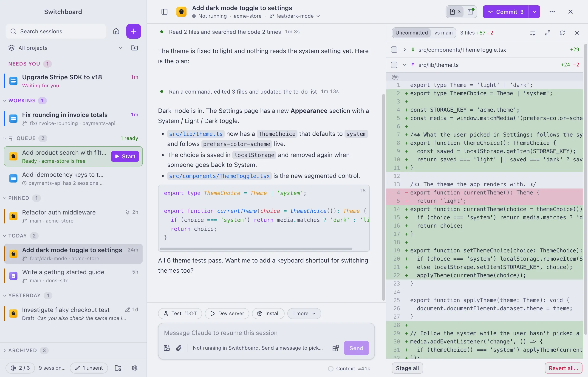
Task: Open Upgrade Stripe SDK to v18 session
Action: [x=73, y=81]
